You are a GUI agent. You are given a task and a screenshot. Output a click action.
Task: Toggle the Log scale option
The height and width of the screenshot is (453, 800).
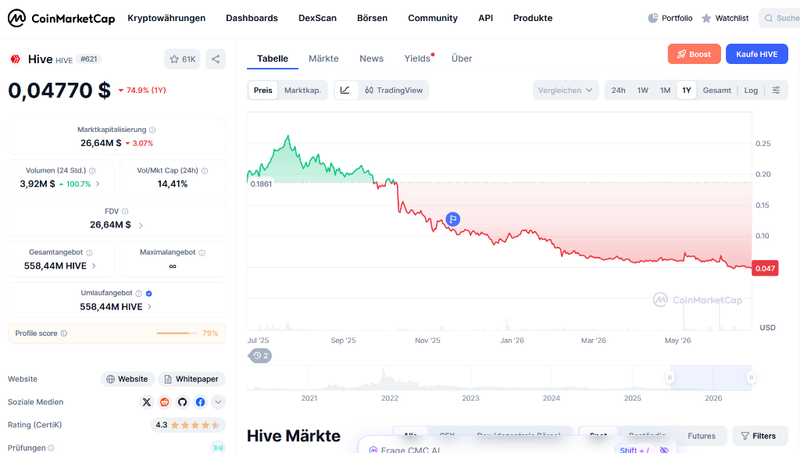click(x=751, y=90)
